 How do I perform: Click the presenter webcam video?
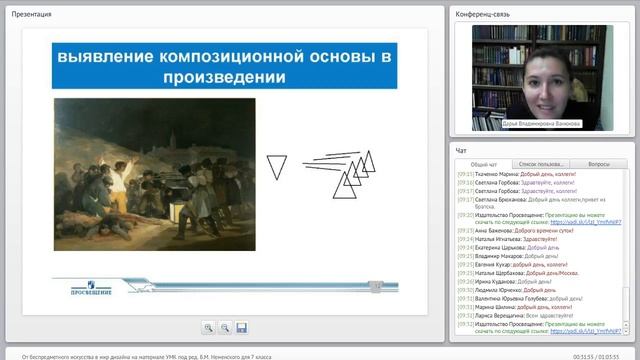[x=542, y=78]
